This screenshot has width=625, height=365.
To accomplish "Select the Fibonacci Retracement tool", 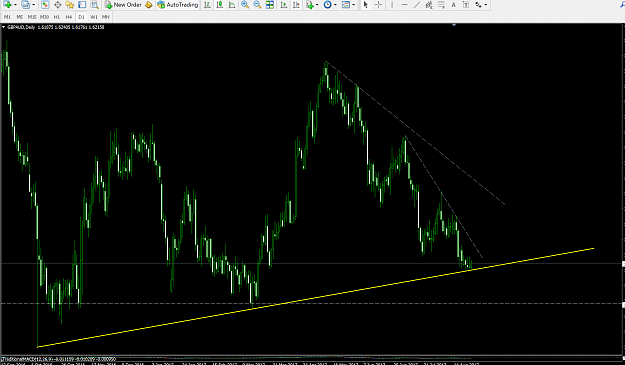I will (441, 4).
